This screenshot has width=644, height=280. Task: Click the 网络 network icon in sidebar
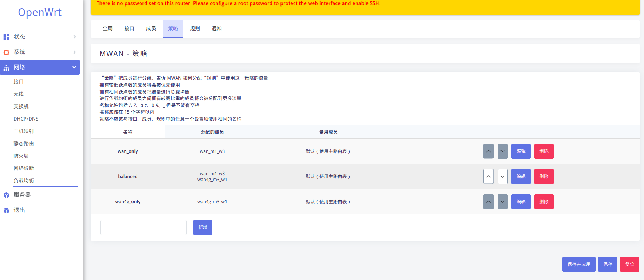(x=6, y=68)
